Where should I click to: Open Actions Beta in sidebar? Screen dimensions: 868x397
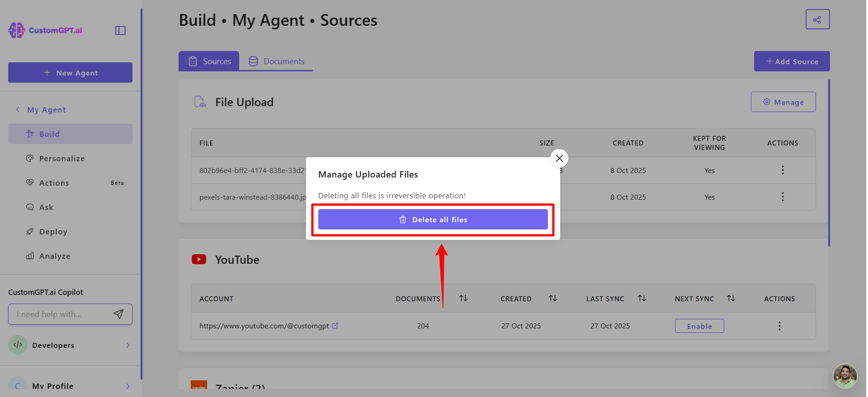[x=70, y=183]
